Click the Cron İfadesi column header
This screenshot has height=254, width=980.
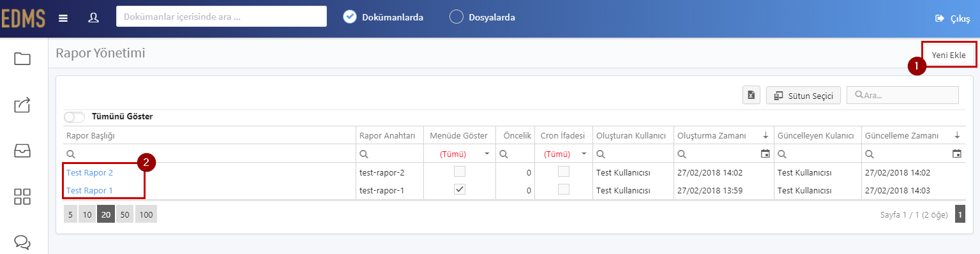coord(563,135)
